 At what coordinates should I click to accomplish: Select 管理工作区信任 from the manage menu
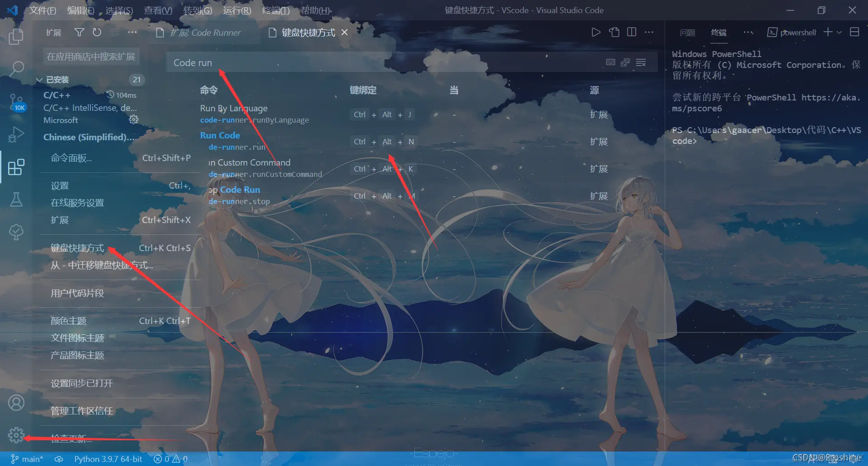coord(121,411)
